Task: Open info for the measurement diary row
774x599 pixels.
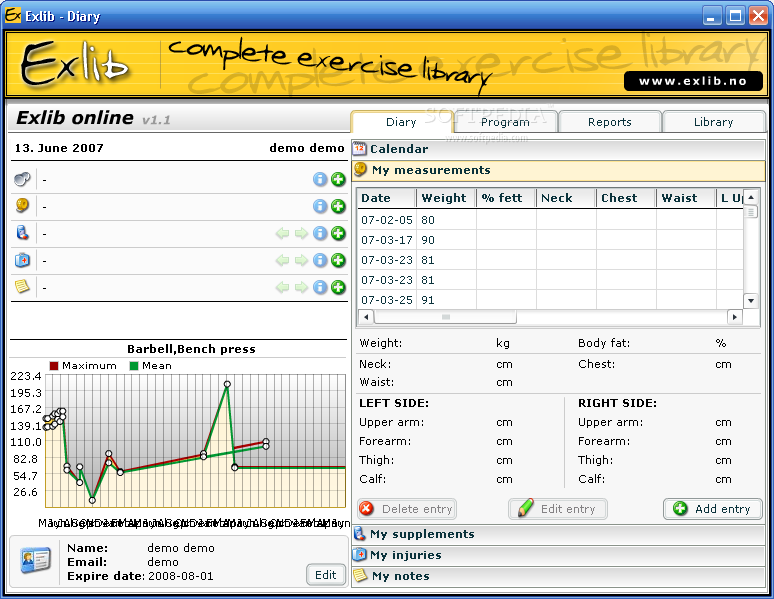Action: pos(320,206)
